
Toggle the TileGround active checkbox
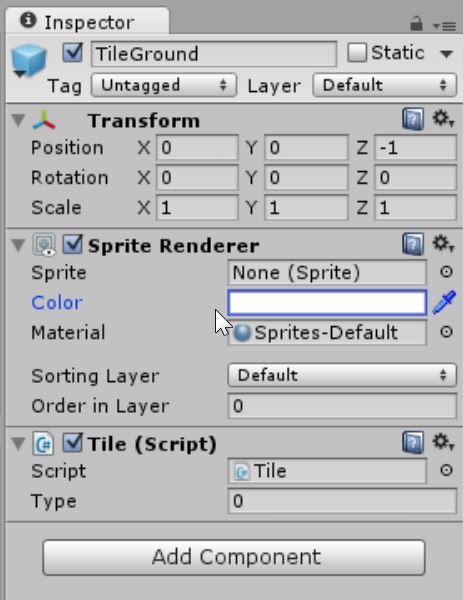coord(73,52)
